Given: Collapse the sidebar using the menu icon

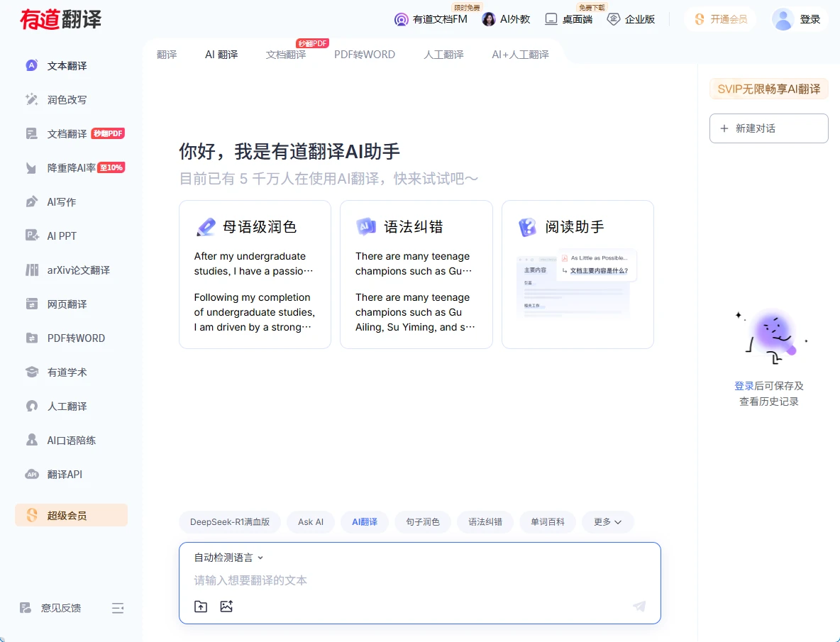Looking at the screenshot, I should point(118,608).
